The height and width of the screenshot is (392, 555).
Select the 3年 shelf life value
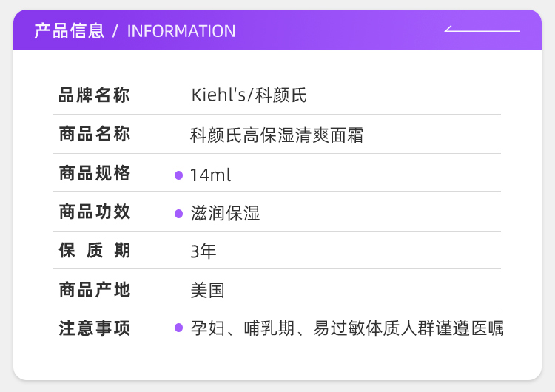(203, 251)
